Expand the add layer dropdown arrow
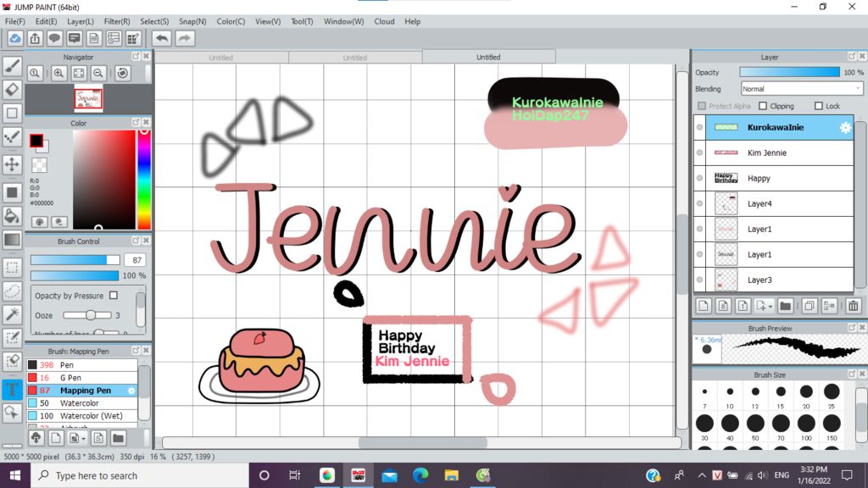 click(x=770, y=306)
